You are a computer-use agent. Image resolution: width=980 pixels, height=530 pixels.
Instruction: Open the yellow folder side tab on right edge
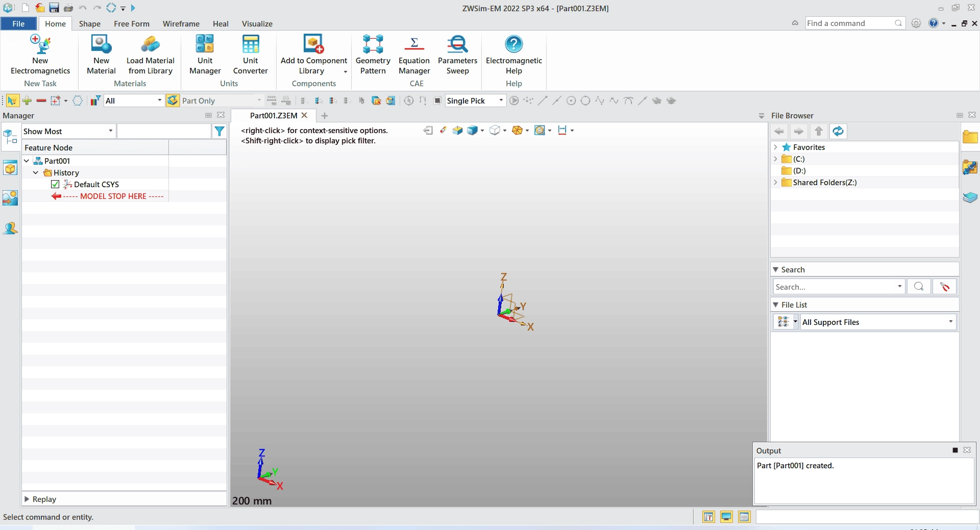pos(970,137)
